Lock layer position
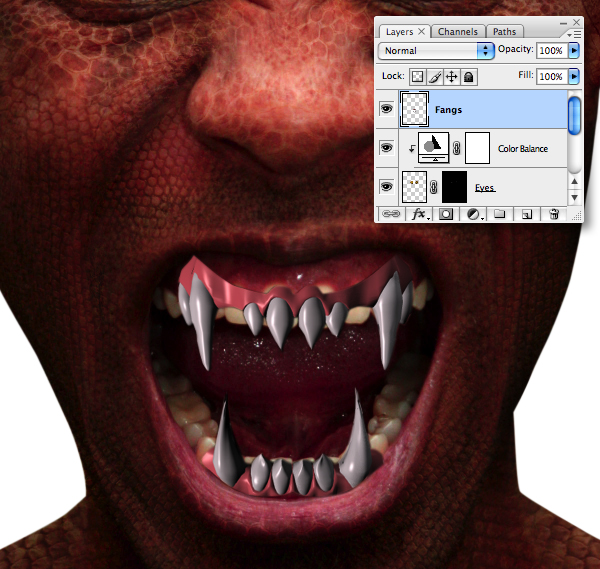Viewport: 600px width, 569px height. click(452, 77)
